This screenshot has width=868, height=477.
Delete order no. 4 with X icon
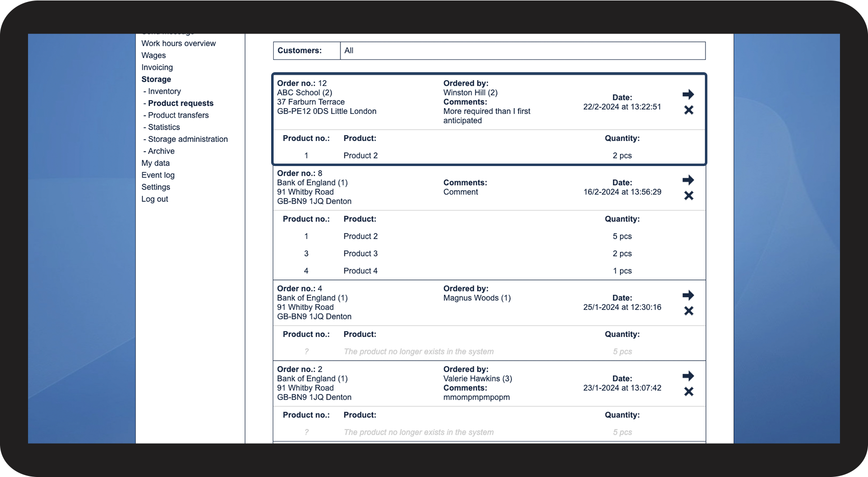[x=689, y=311]
